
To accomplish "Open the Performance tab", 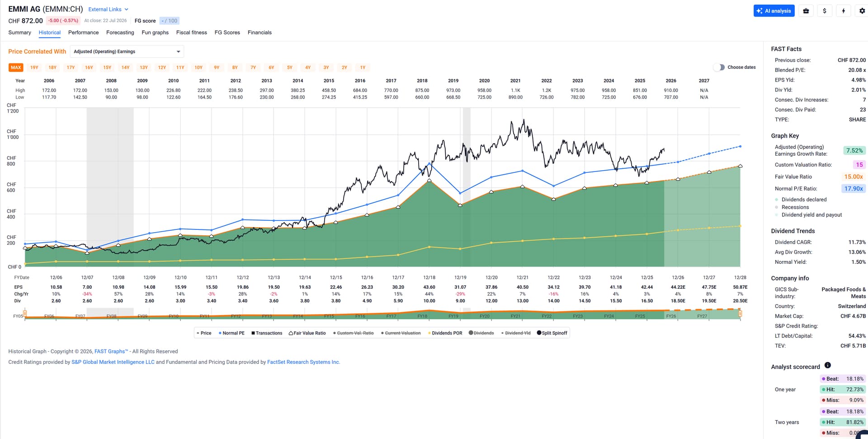I will [83, 33].
